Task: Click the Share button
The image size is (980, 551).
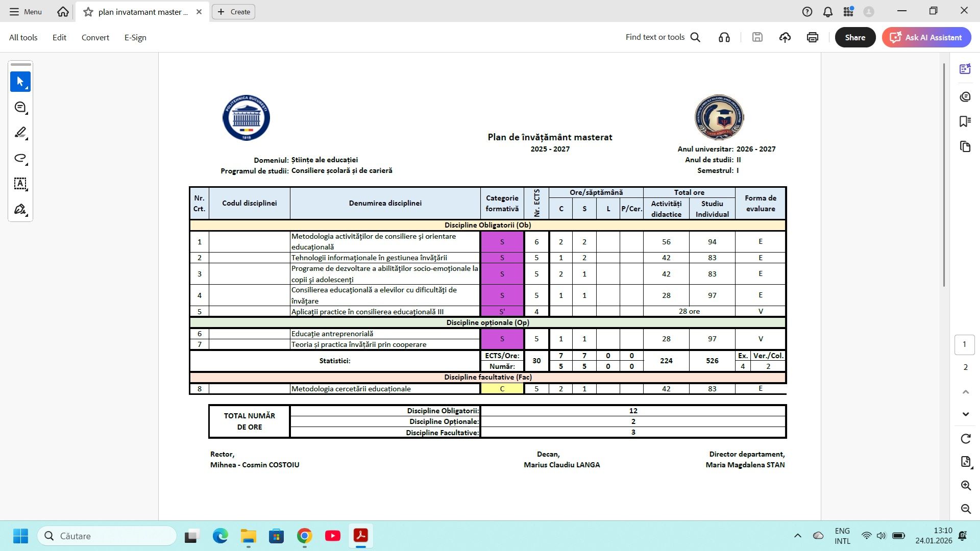Action: click(855, 37)
